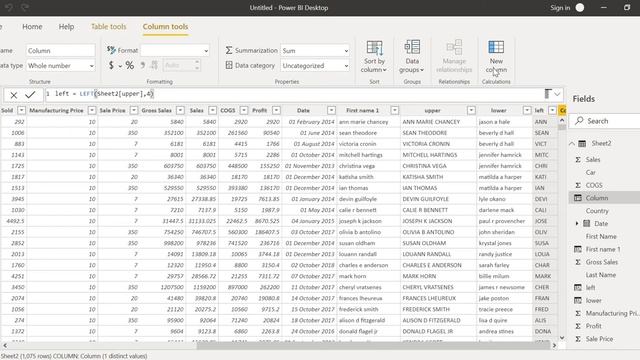Switch to Table tools tab
640x360 pixels.
pos(109,27)
